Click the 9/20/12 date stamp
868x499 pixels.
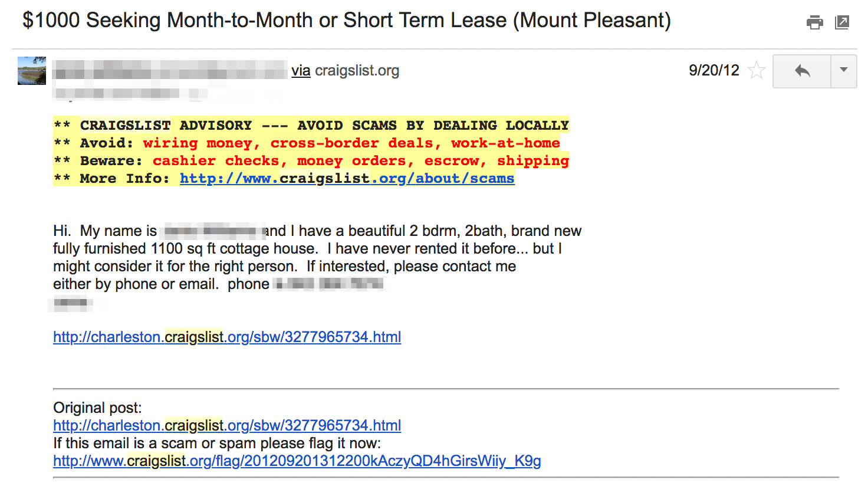point(714,71)
